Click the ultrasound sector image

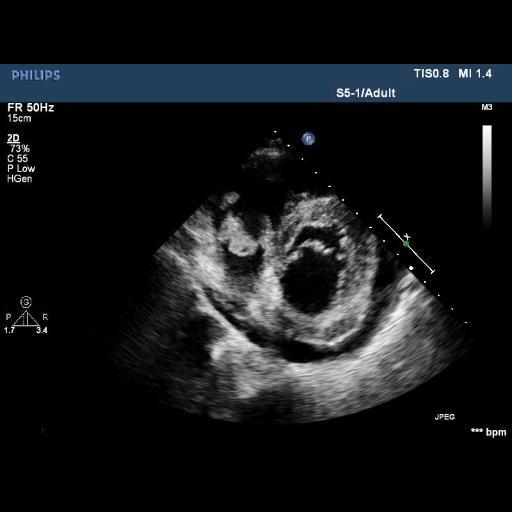click(287, 277)
